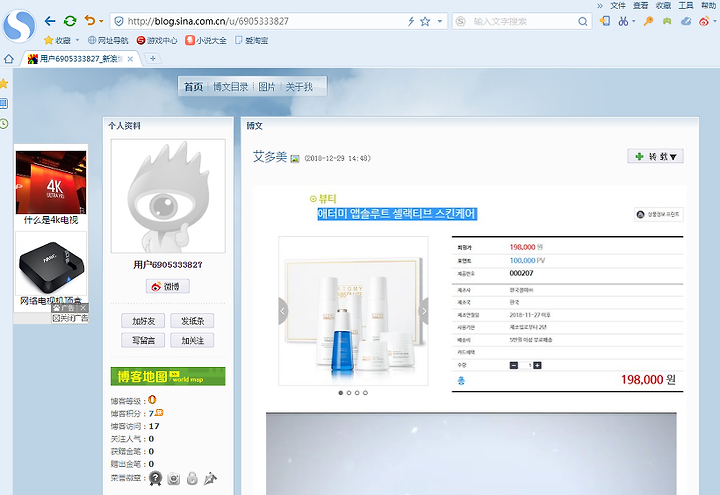Click the 加好友 button

click(x=143, y=321)
